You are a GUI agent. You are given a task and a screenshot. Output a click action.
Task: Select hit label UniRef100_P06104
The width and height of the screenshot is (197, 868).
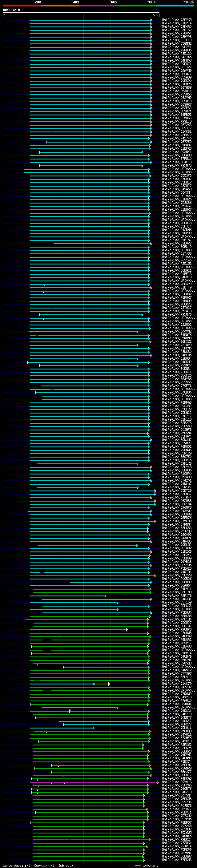[x=177, y=504]
